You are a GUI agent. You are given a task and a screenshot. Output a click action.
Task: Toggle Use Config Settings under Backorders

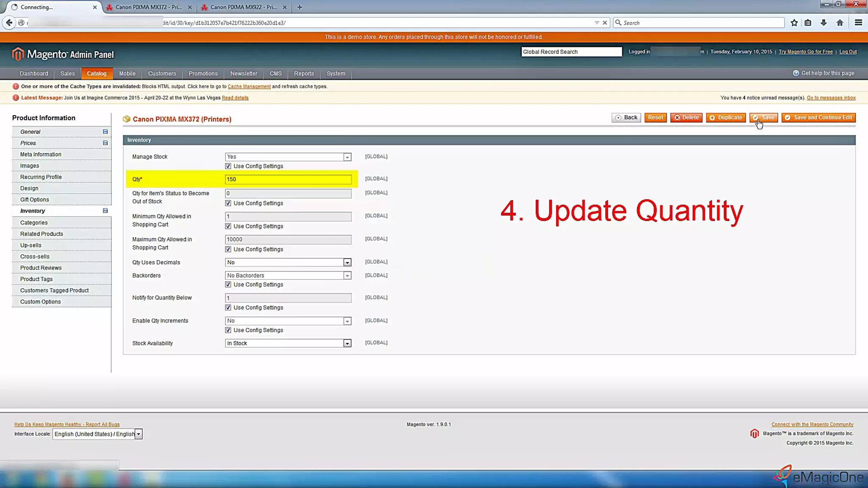pyautogui.click(x=228, y=285)
